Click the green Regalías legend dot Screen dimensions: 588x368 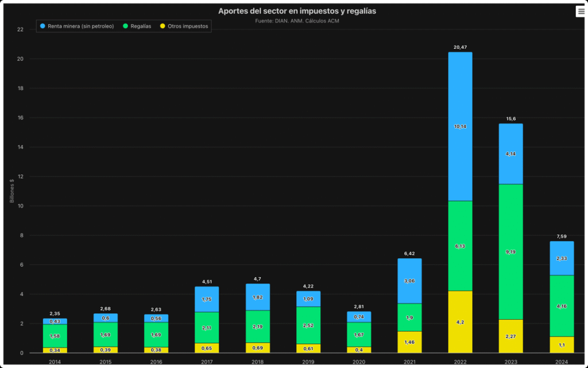126,26
